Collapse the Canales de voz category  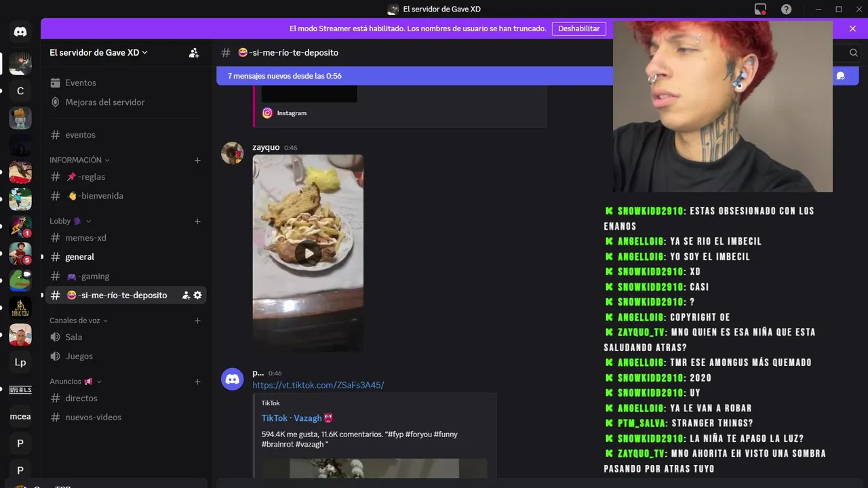[79, 321]
